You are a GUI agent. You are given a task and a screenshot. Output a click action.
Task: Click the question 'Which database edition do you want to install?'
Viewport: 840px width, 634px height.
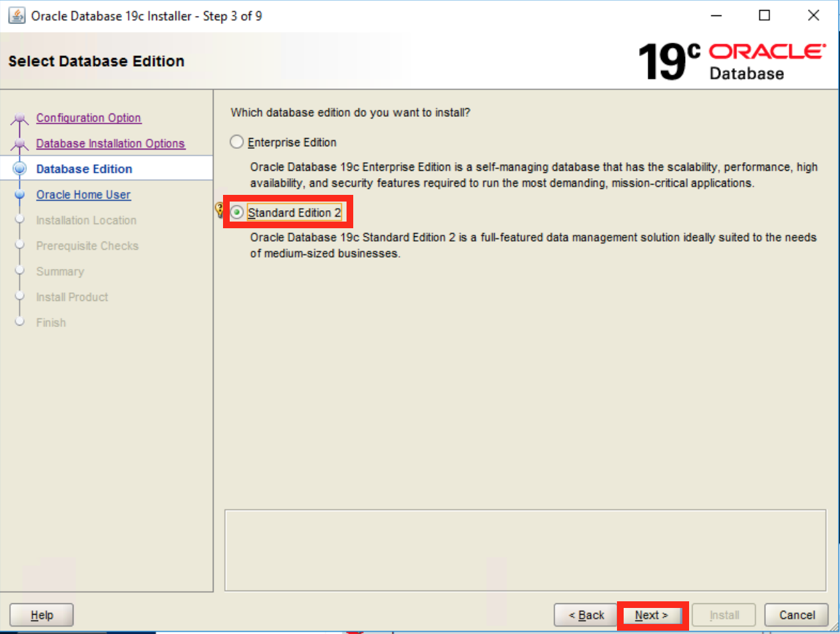[351, 113]
